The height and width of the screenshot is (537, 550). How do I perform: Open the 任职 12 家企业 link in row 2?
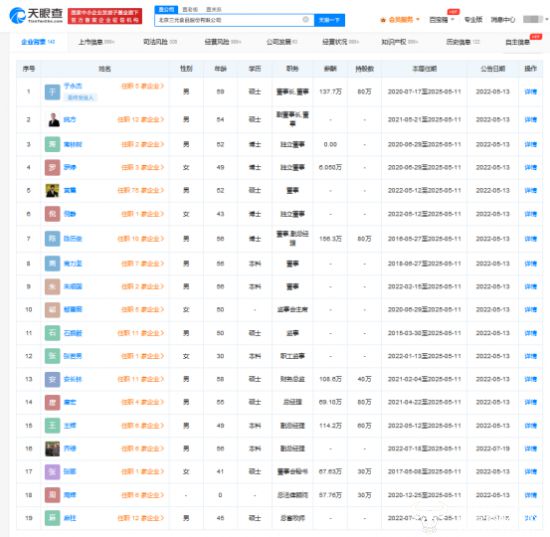[140, 120]
